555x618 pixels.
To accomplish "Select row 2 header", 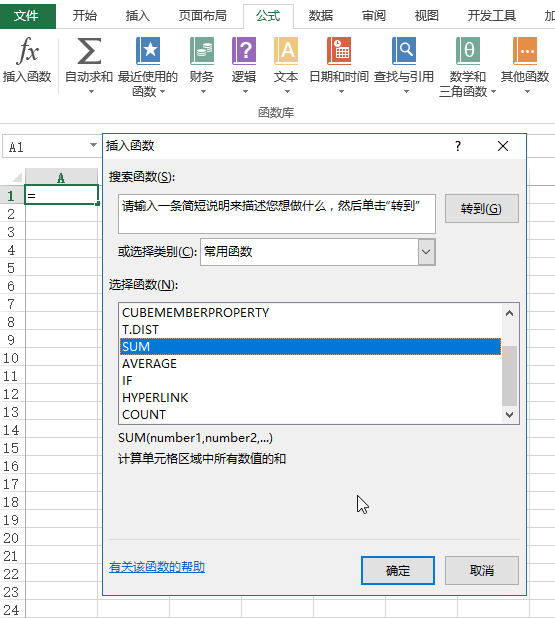I will (11, 214).
